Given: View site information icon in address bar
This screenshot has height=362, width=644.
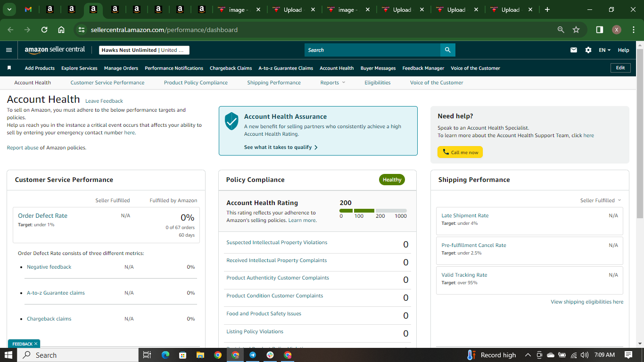Looking at the screenshot, I should tap(82, 30).
